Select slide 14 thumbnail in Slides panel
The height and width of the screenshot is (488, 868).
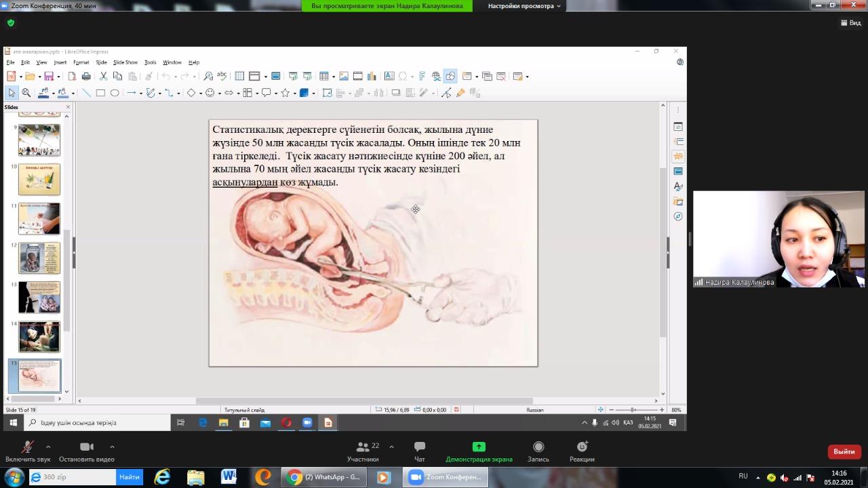pyautogui.click(x=39, y=336)
